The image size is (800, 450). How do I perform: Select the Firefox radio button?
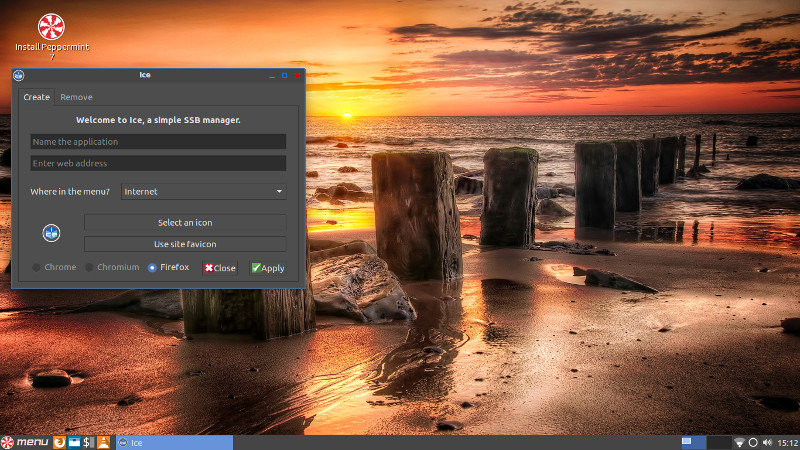(153, 268)
